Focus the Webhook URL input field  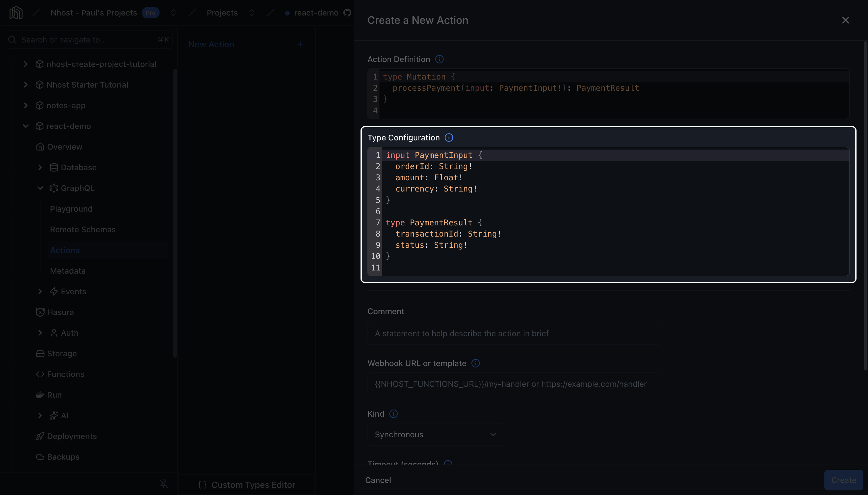point(514,384)
